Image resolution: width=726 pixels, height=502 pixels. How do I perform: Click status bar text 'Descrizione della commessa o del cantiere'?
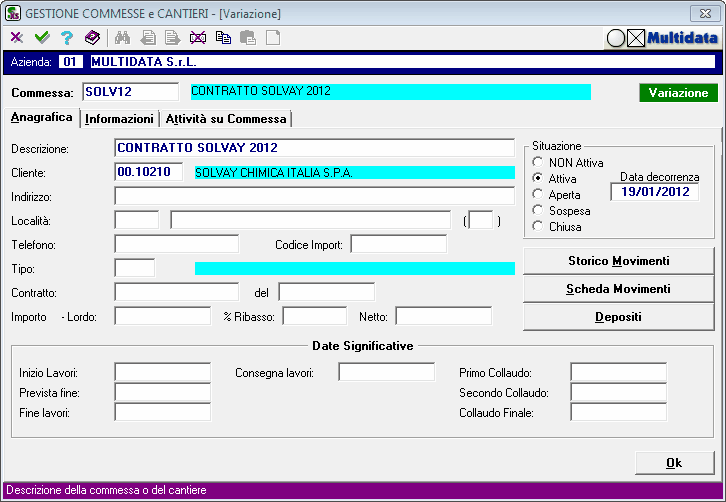[106, 490]
